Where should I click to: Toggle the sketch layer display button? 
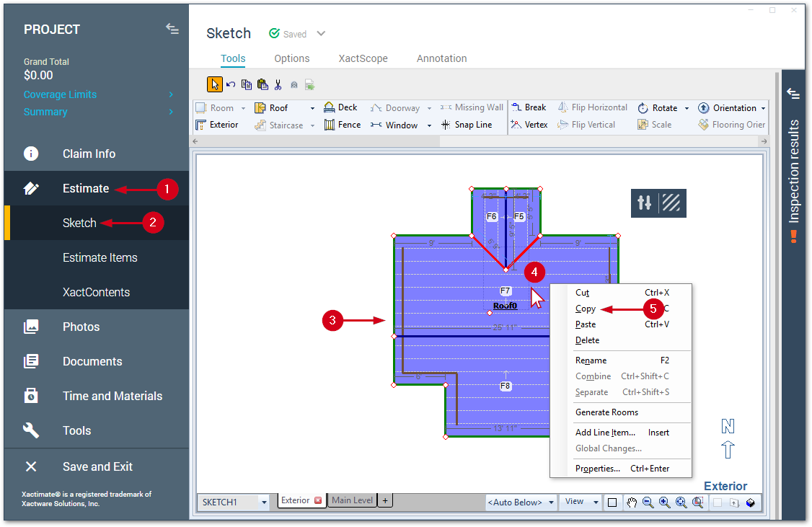pos(658,203)
